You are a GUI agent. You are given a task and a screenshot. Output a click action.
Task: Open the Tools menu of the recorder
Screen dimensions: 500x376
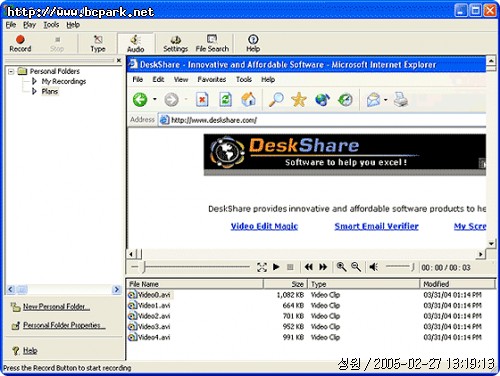(x=51, y=25)
